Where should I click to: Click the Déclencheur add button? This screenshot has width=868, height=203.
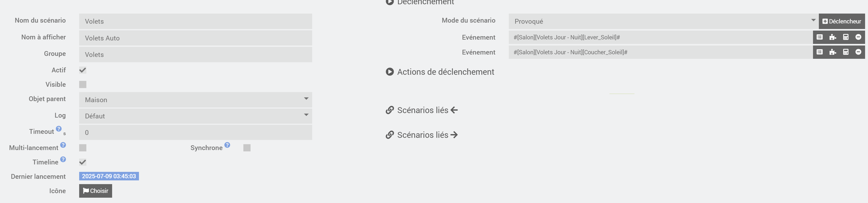841,21
